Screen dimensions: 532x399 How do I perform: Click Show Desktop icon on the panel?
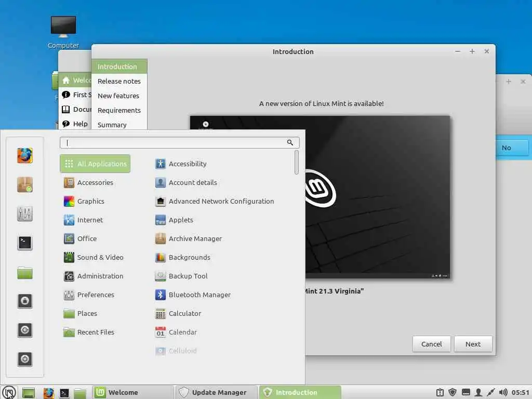click(x=29, y=393)
